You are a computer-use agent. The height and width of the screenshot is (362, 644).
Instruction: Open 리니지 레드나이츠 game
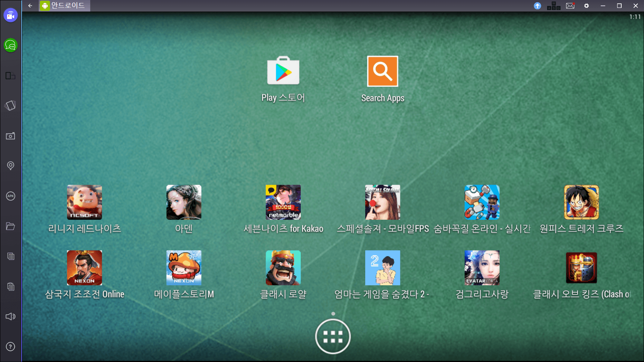(85, 202)
